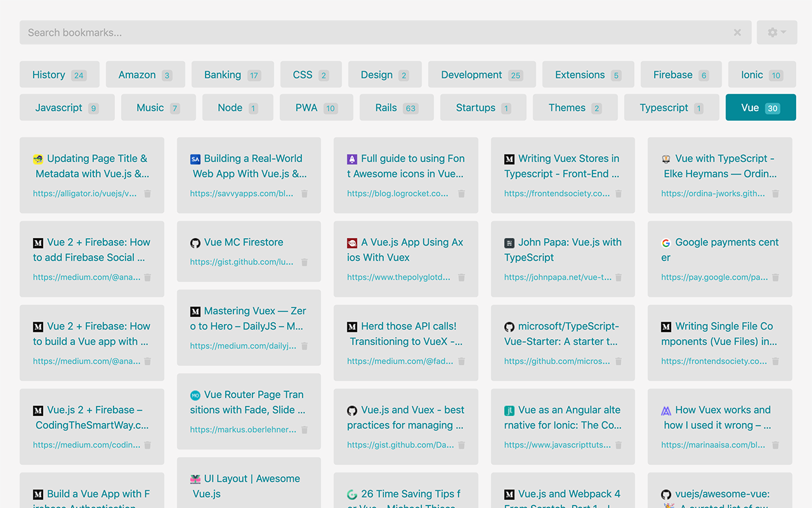812x508 pixels.
Task: Show the Firebase category
Action: [681, 75]
